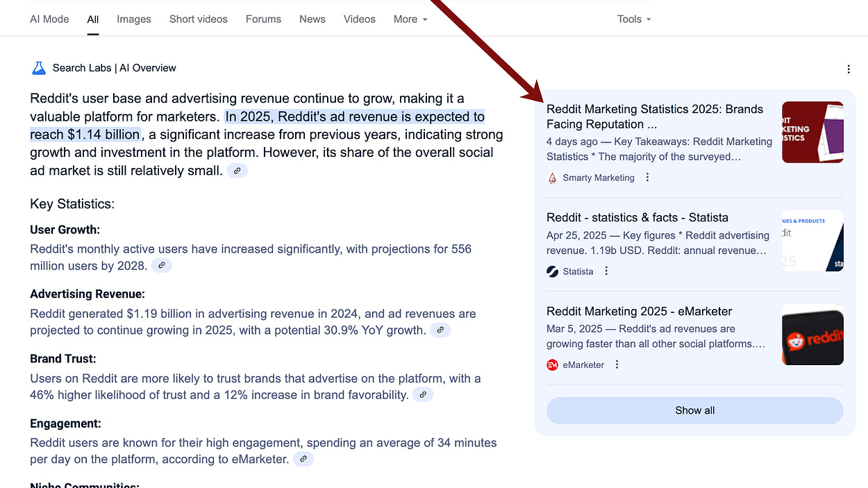Click highlighted text about $1.14 billion ad revenue
The image size is (868, 488).
pyautogui.click(x=257, y=126)
